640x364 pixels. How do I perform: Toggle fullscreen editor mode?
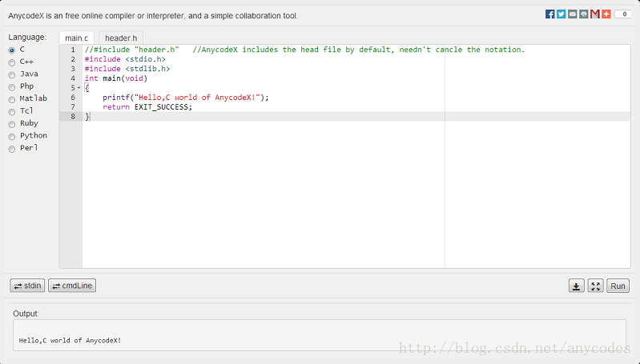click(595, 286)
